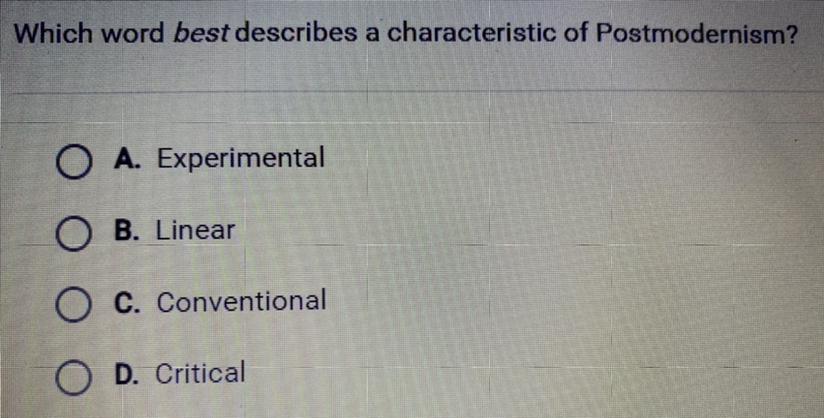824x418 pixels.
Task: Mark the radio circle next to Critical
Action: (x=73, y=377)
